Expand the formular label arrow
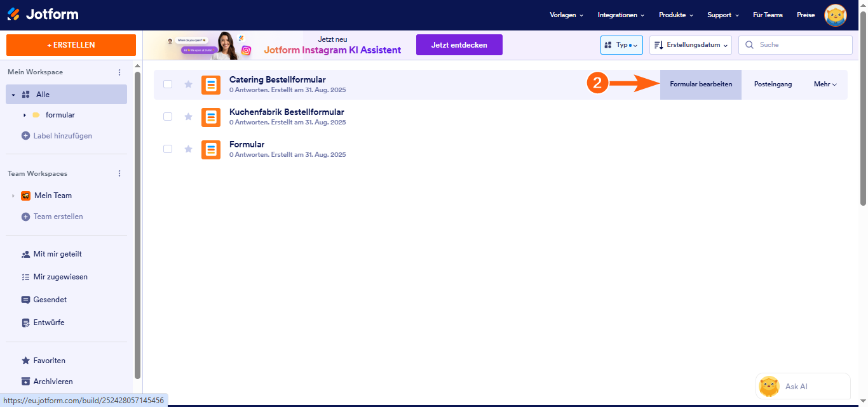Viewport: 868px width, 407px height. point(25,115)
